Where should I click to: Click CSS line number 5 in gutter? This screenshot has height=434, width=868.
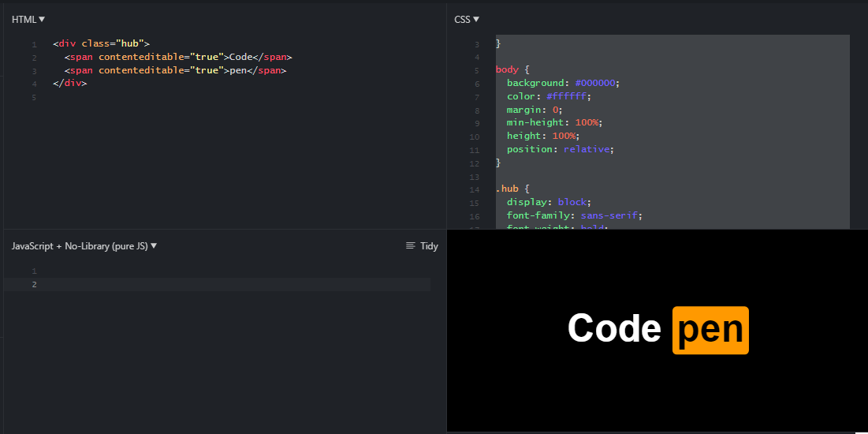(477, 70)
